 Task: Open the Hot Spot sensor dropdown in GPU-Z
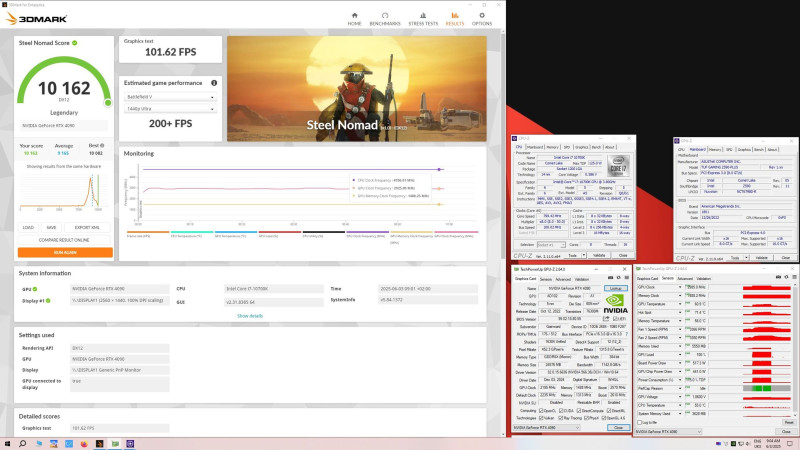coord(680,312)
